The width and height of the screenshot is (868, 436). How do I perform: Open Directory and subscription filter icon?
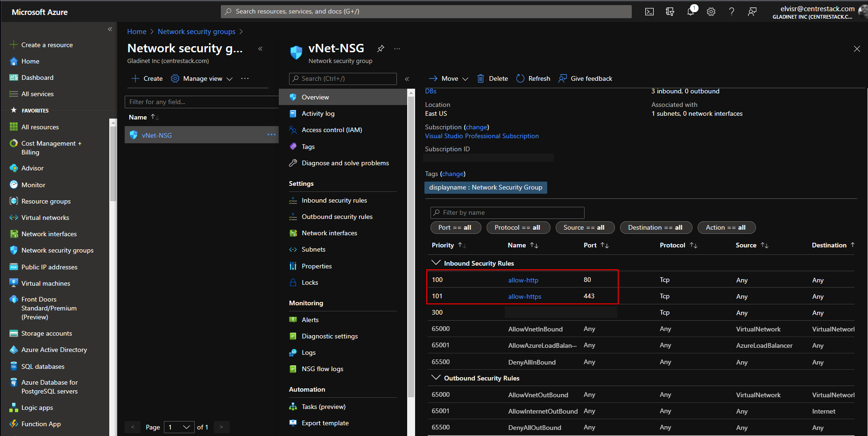[670, 12]
